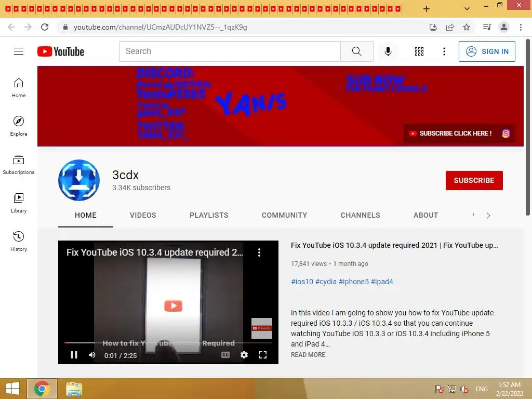Seek on the video progress bar
The width and height of the screenshot is (532, 399).
pyautogui.click(x=168, y=343)
